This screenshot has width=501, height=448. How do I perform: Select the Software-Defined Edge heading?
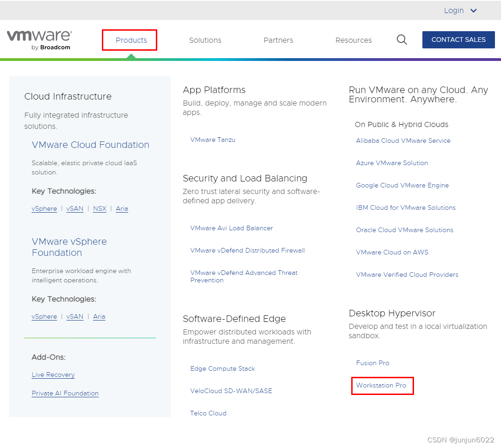pos(234,319)
